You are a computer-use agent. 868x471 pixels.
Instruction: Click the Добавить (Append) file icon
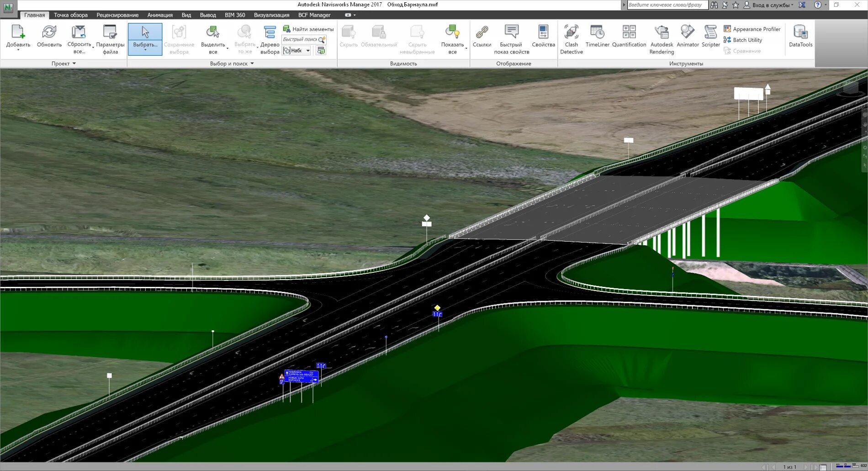tap(18, 32)
